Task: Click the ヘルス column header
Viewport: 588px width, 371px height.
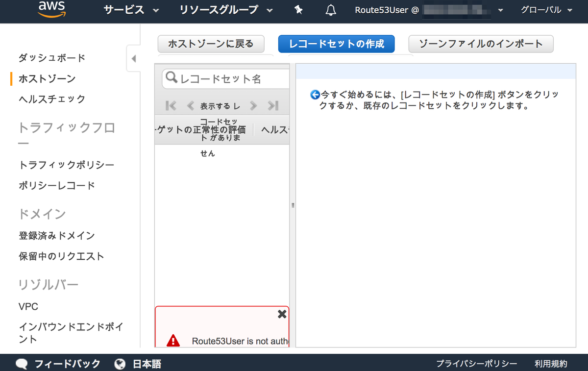Action: (x=275, y=130)
